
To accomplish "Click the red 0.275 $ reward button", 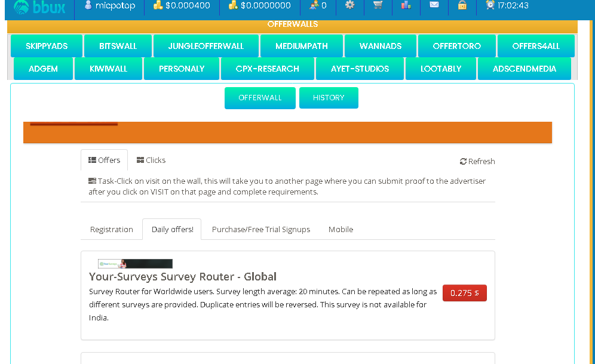I will 464,293.
